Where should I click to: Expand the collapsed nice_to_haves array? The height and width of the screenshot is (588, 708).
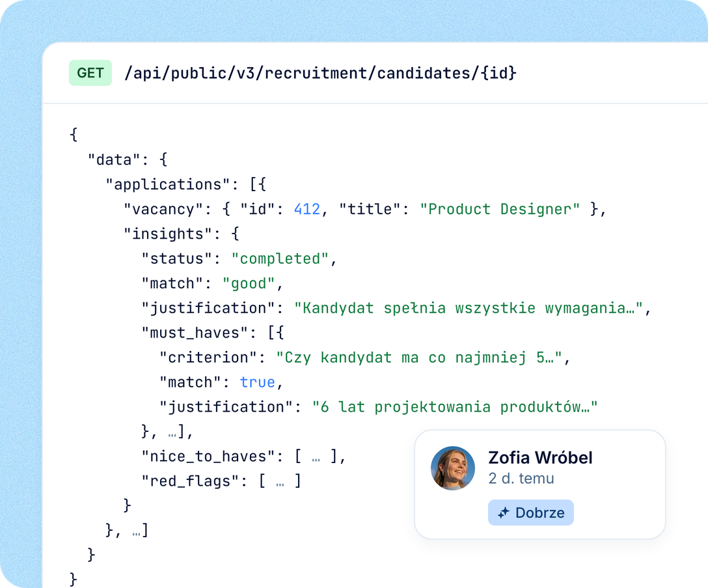click(x=316, y=457)
